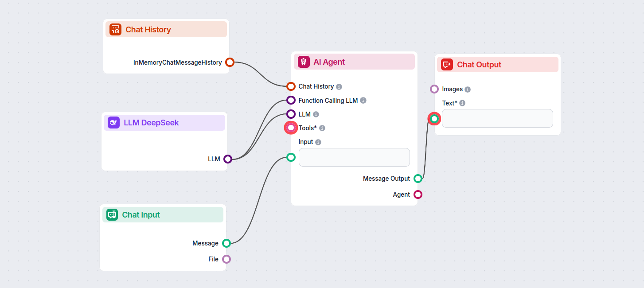Click the Chat Input node header icon
The image size is (644, 288).
pos(112,214)
